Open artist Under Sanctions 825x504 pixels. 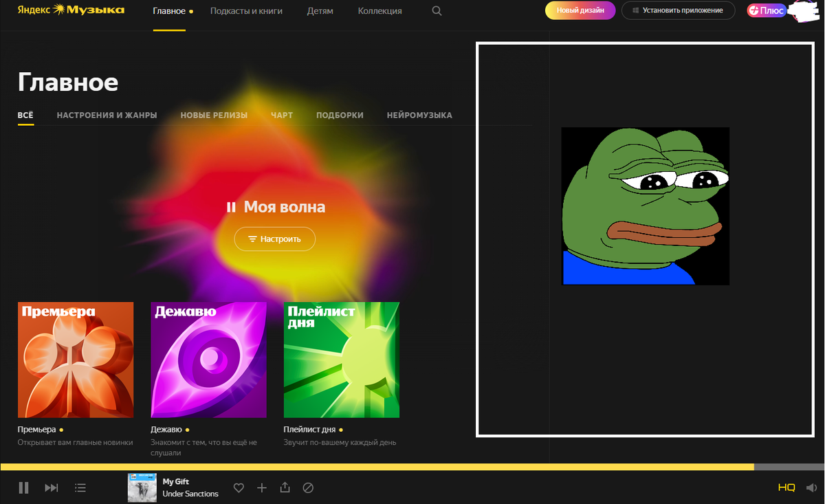click(x=190, y=494)
